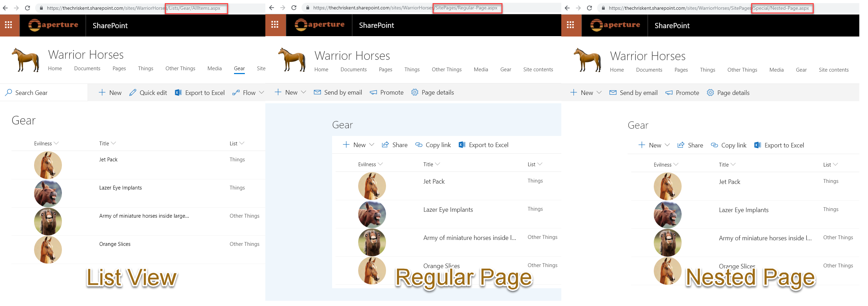Click Promote in Regular Page toolbar
This screenshot has height=306, width=868.
(x=387, y=92)
